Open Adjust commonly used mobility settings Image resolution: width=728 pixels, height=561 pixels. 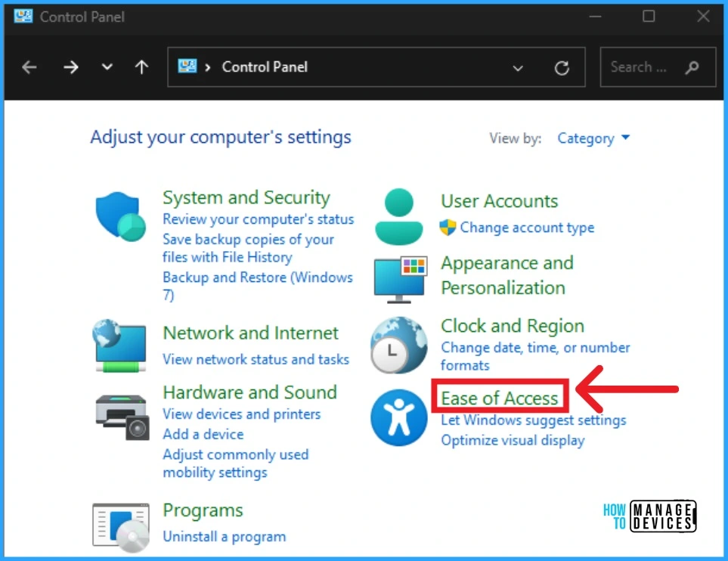pyautogui.click(x=235, y=463)
